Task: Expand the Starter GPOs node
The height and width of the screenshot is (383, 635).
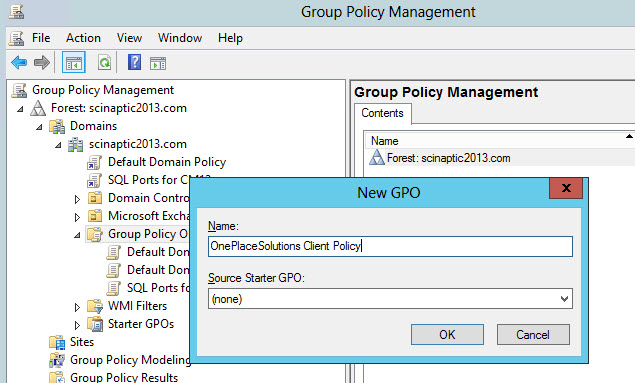Action: coord(77,325)
